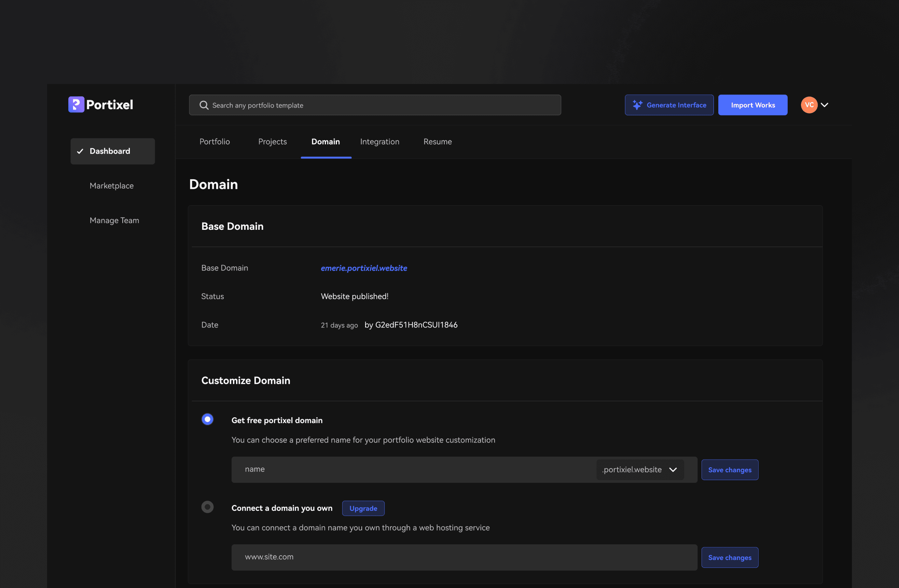The image size is (899, 588).
Task: Click the Portixel logo icon
Action: tap(76, 104)
